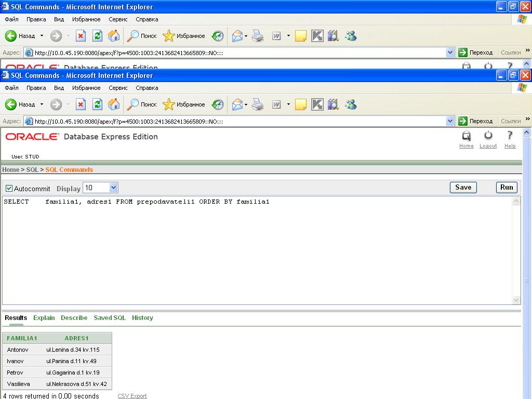
Task: Open Справка menu in front window
Action: [147, 88]
